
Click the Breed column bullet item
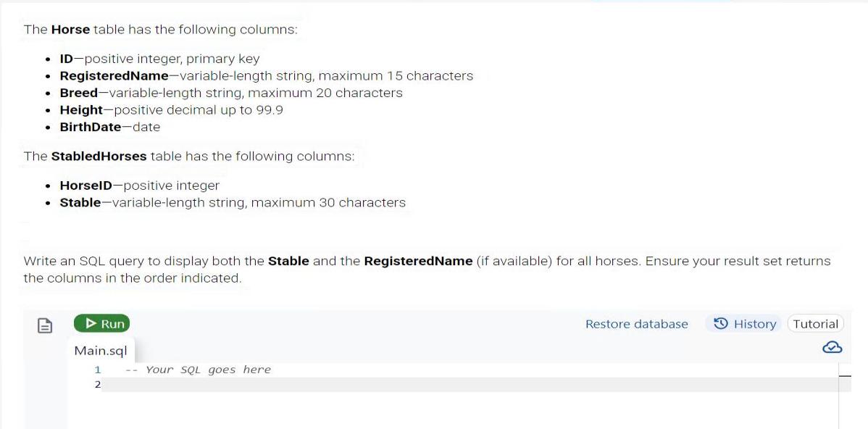pyautogui.click(x=230, y=93)
